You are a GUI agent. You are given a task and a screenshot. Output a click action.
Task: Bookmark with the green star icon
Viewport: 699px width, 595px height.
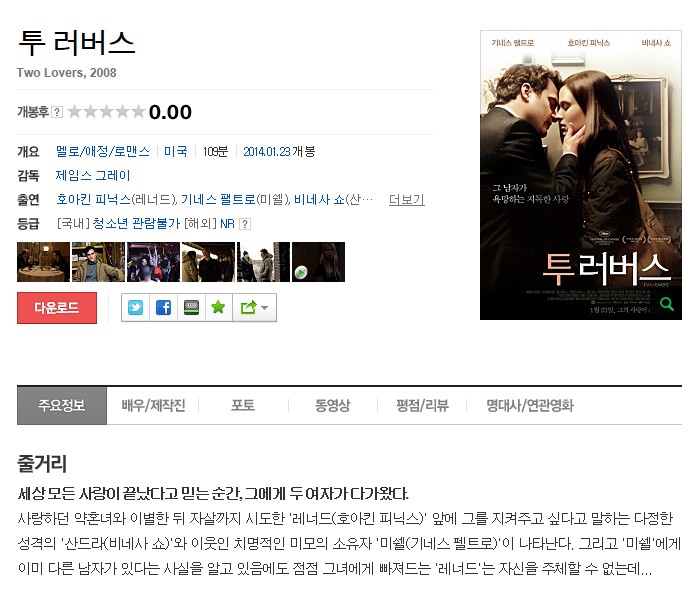[x=218, y=308]
